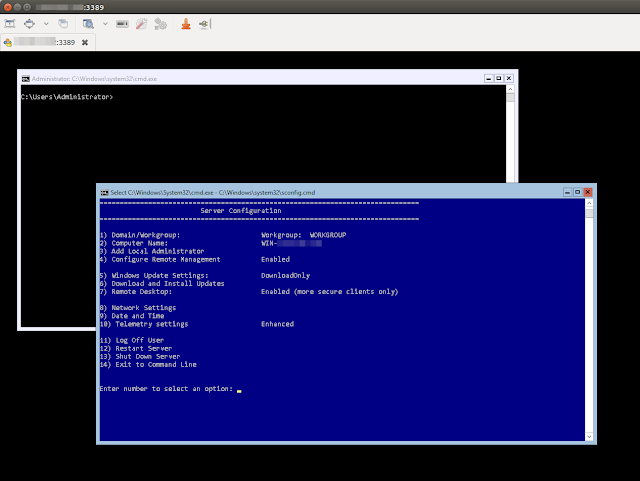Image resolution: width=640 pixels, height=481 pixels.
Task: Click the switch tab pages icon
Action: coord(63,23)
